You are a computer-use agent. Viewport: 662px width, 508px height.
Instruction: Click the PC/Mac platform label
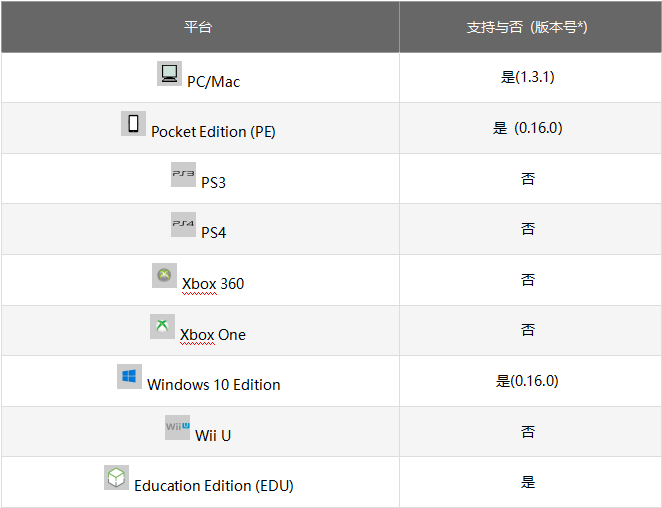[213, 82]
